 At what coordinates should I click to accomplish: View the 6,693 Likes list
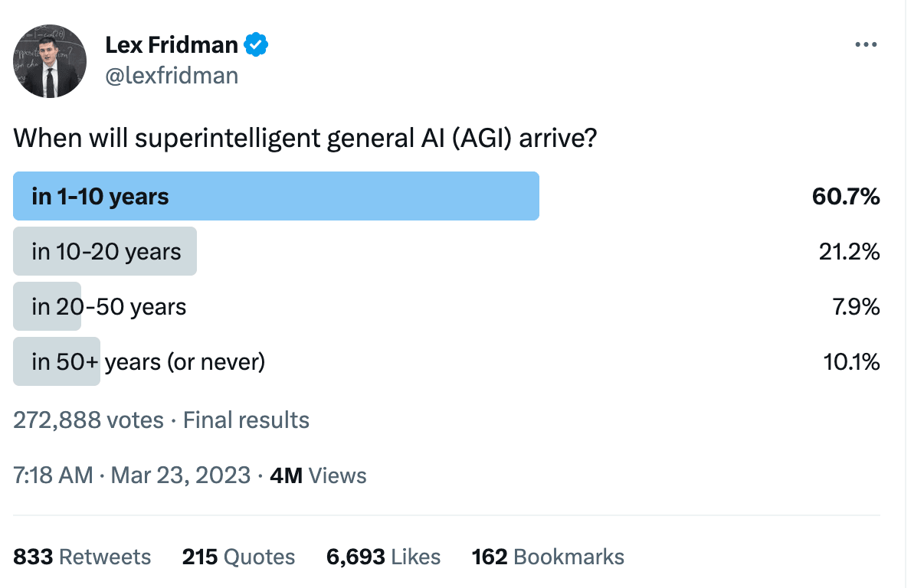point(383,557)
